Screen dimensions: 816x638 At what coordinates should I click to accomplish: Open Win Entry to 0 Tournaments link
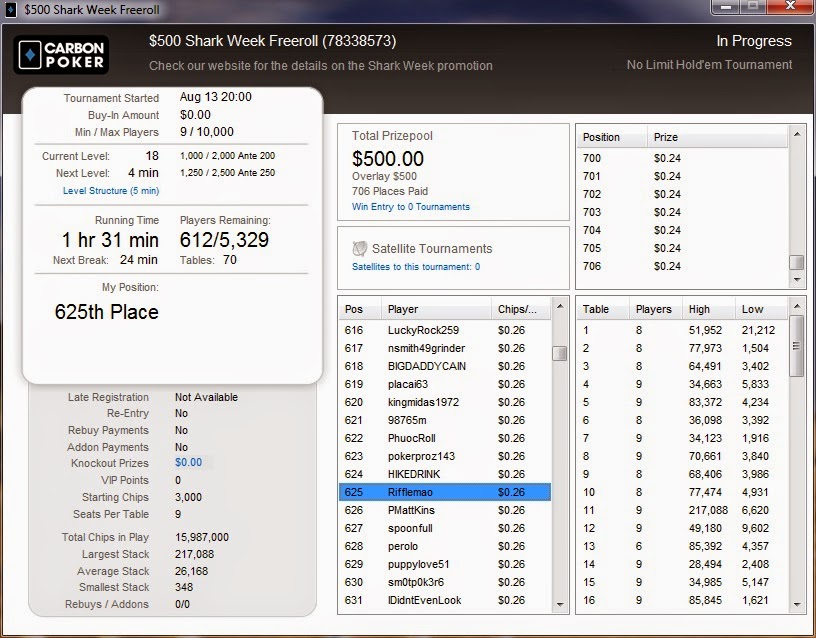point(411,207)
